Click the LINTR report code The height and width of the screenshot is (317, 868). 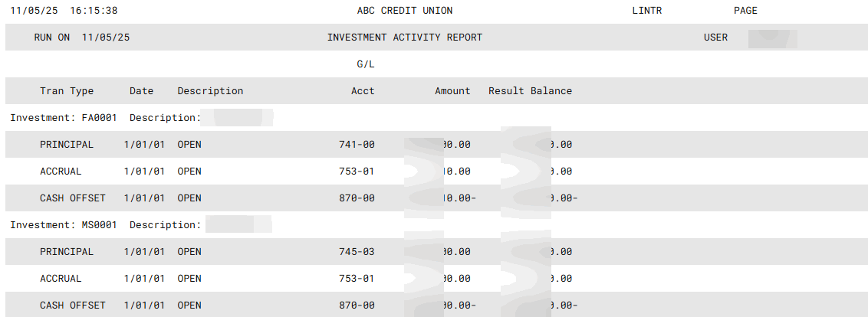[646, 11]
